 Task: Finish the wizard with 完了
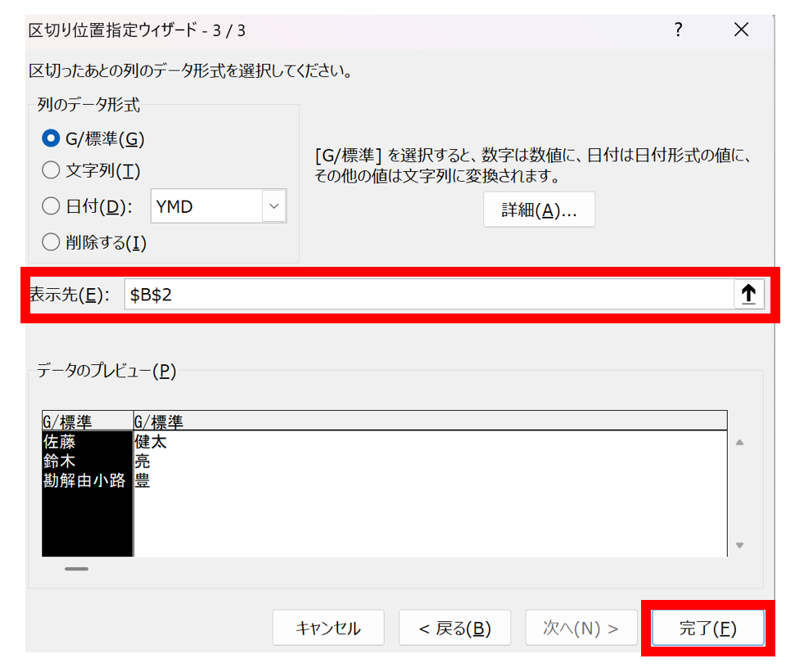click(x=707, y=628)
